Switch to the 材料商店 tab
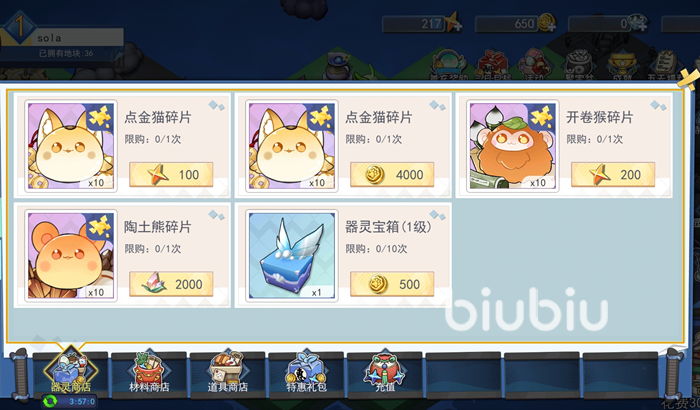 [x=149, y=373]
